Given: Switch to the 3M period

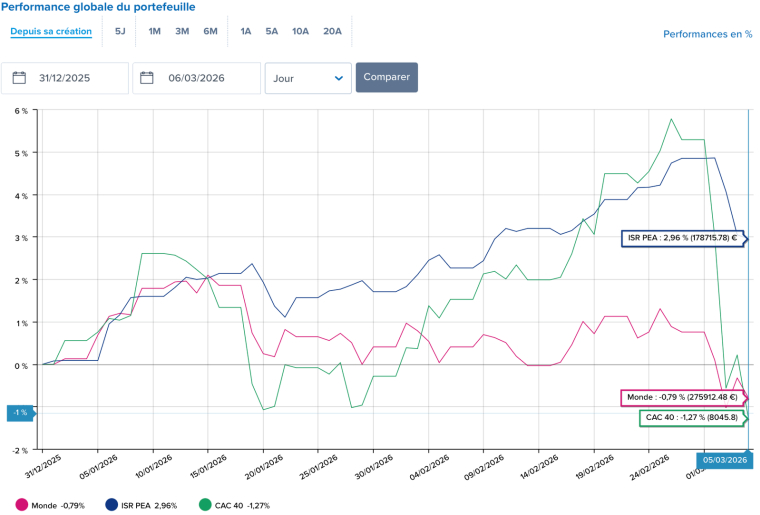Looking at the screenshot, I should [x=182, y=31].
